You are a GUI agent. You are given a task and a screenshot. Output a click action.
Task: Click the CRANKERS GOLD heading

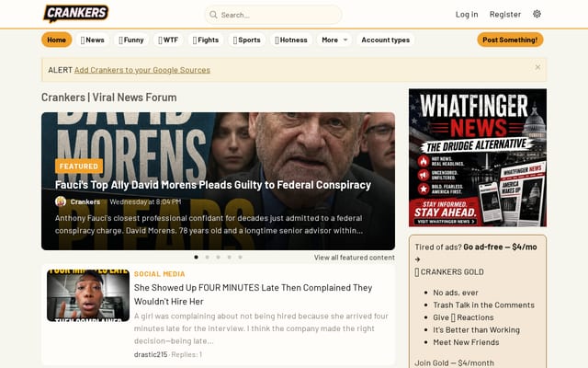tap(449, 272)
